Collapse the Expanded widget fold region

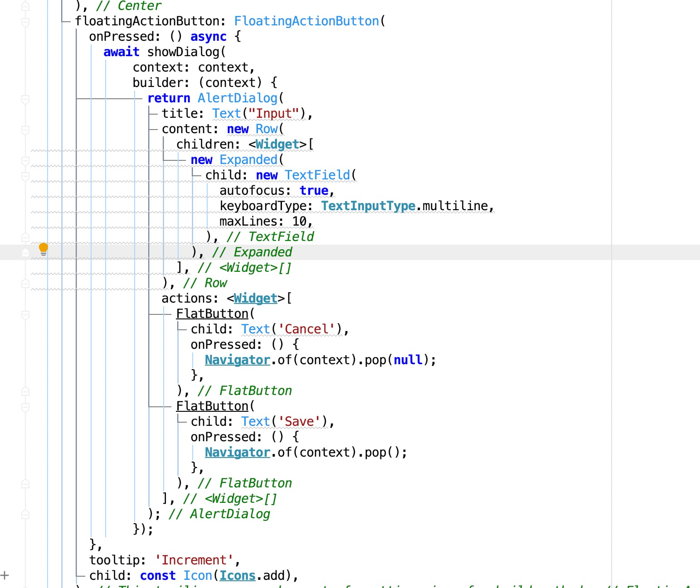25,159
